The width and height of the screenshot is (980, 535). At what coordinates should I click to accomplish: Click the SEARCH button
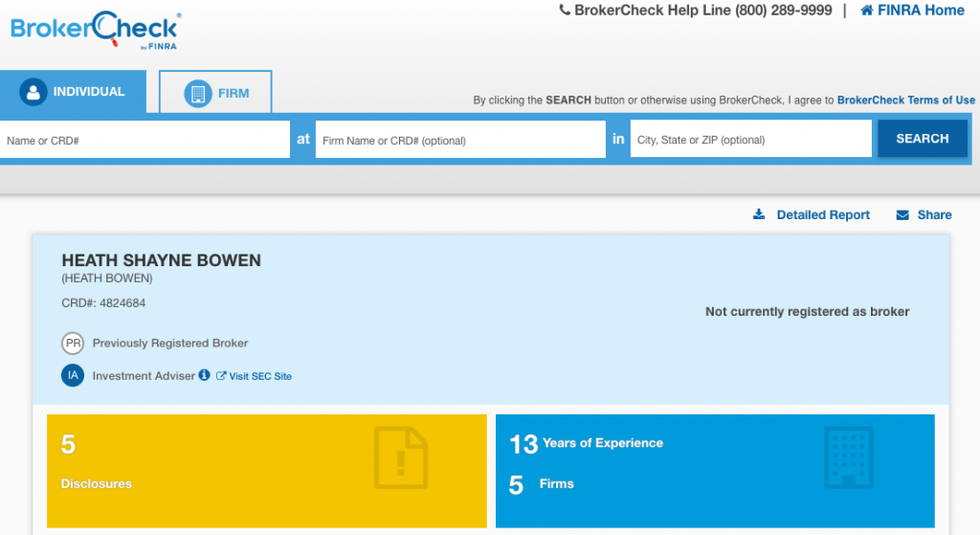923,138
